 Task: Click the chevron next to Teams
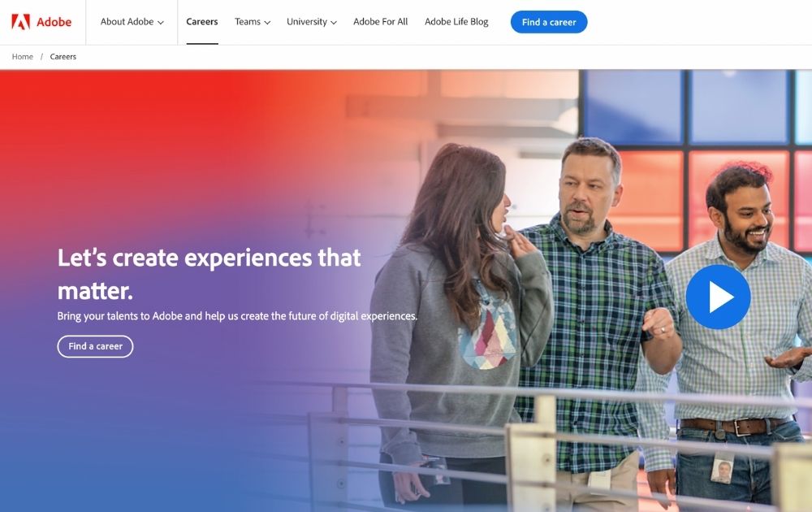click(267, 23)
